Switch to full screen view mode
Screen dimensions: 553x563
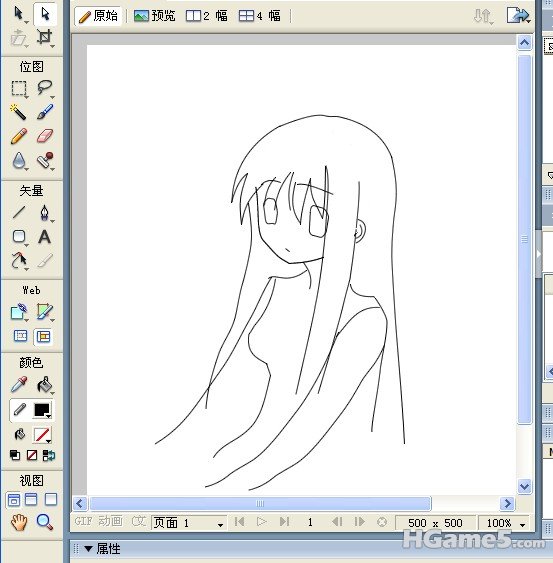click(x=51, y=499)
